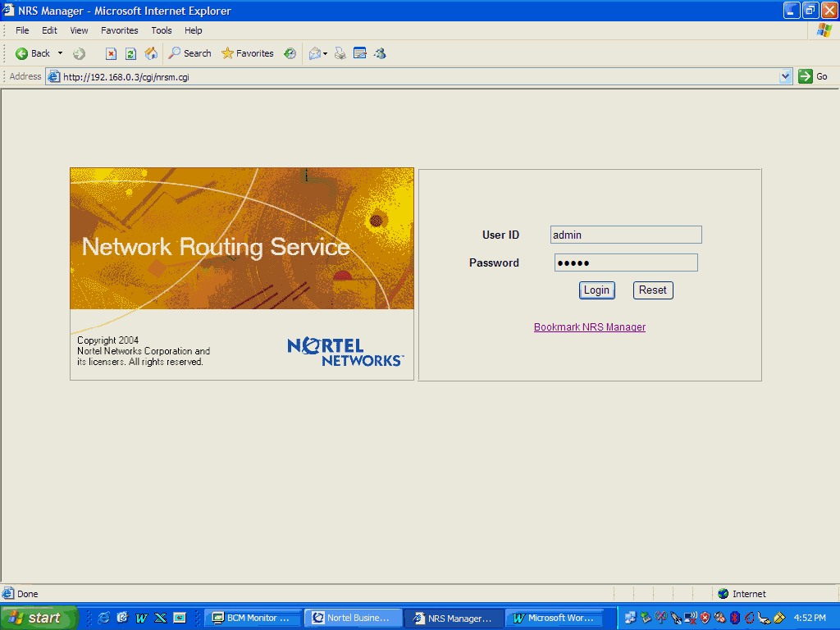Click the wireless antenna tray icon
Viewport: 840px width, 630px height.
click(x=661, y=618)
